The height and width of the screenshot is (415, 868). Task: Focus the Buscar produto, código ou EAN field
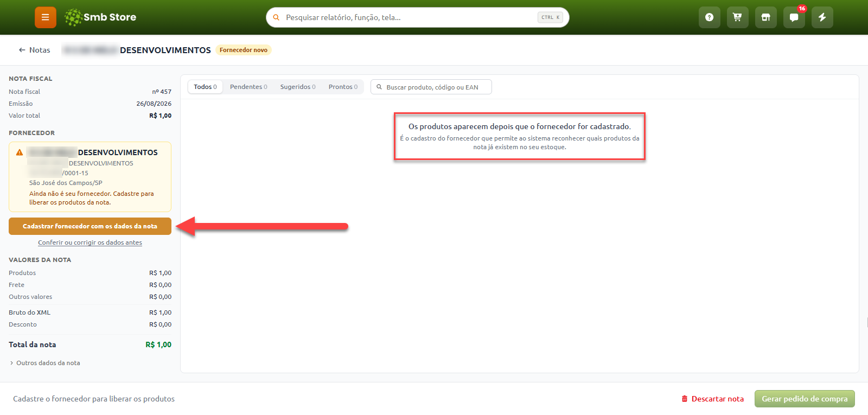coord(431,87)
